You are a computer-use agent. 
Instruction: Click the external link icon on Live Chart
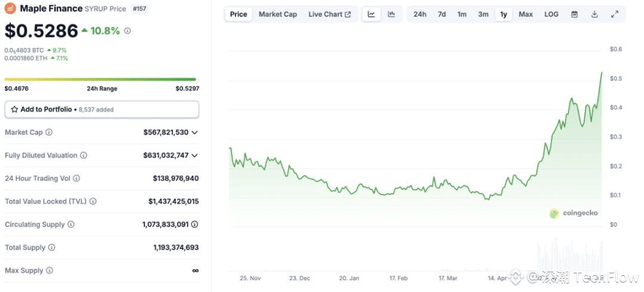pyautogui.click(x=348, y=14)
